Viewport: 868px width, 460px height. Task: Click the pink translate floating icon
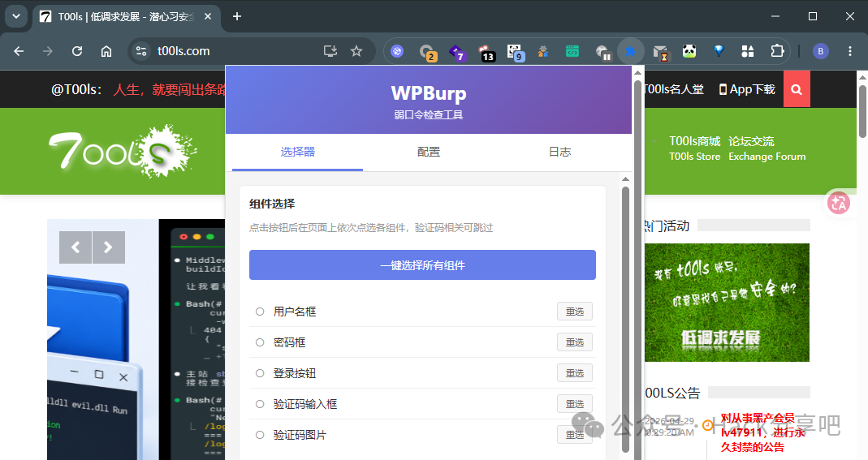pyautogui.click(x=839, y=203)
